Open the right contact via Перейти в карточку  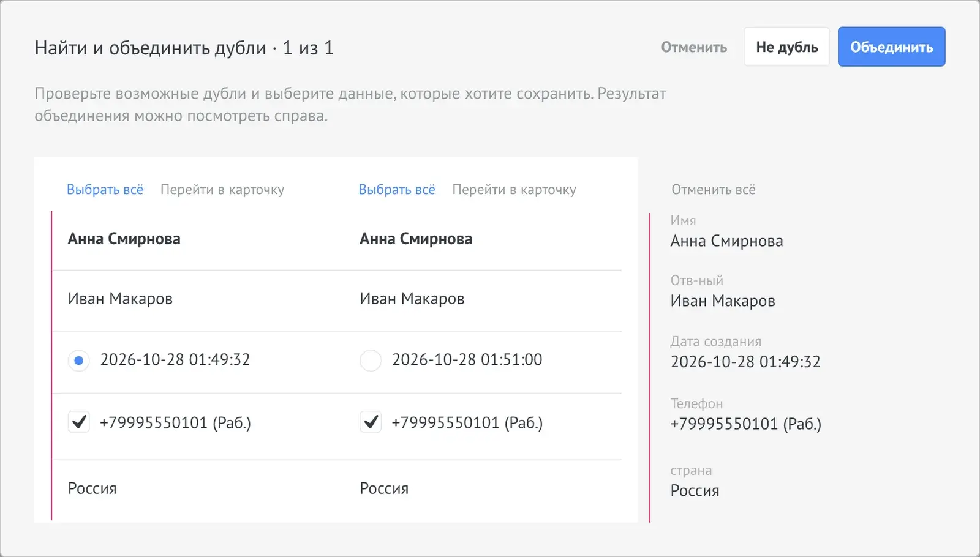[x=514, y=190]
